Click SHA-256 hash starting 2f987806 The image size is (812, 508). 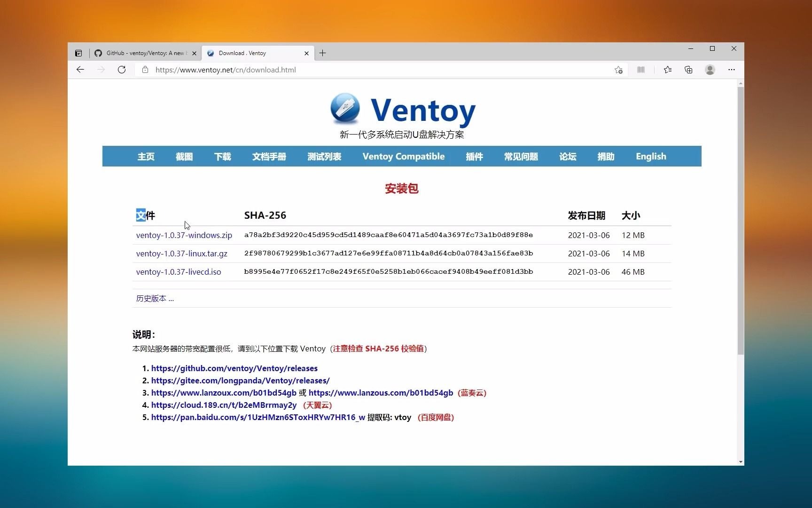click(389, 253)
